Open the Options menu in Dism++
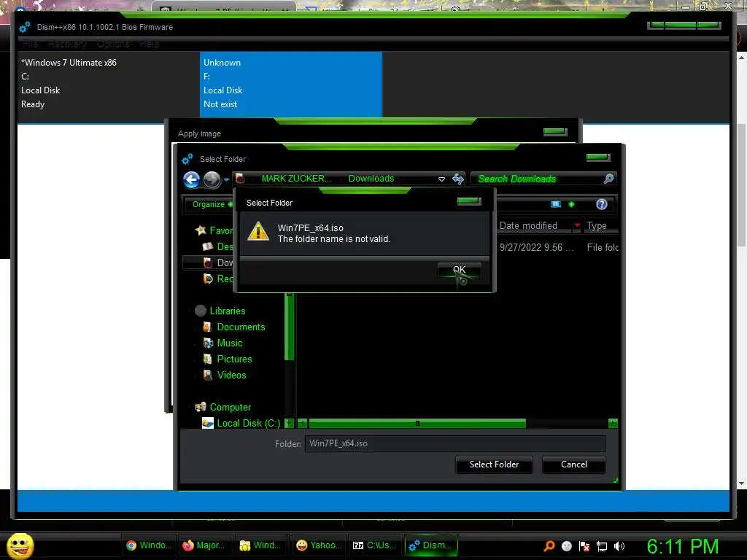Image resolution: width=747 pixels, height=560 pixels. 113,44
